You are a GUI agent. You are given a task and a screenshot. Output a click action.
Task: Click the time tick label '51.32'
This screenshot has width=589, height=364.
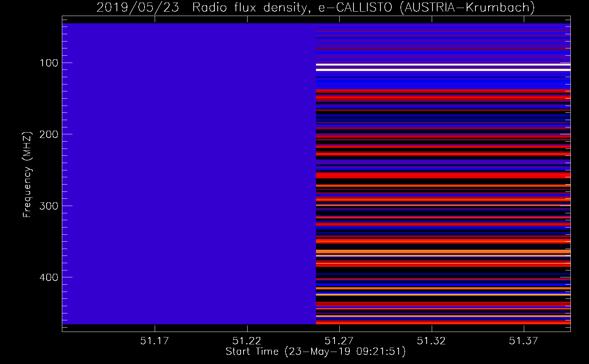[x=431, y=341]
